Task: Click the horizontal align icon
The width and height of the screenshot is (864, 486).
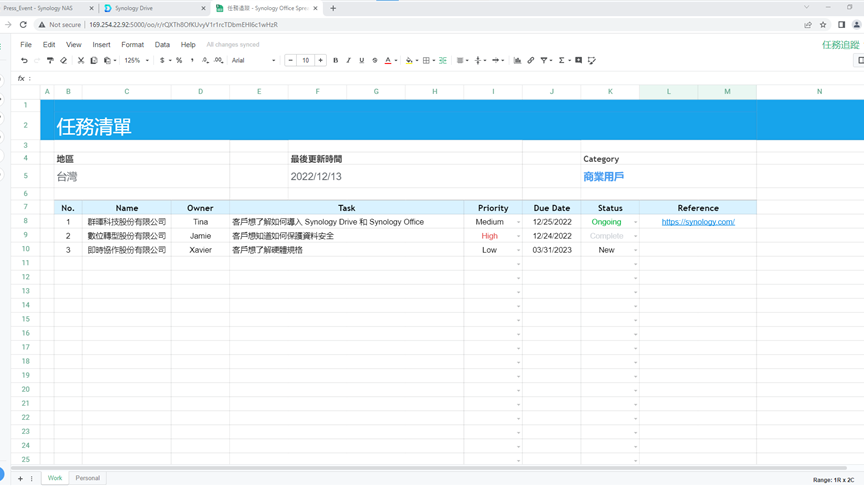Action: coord(460,61)
